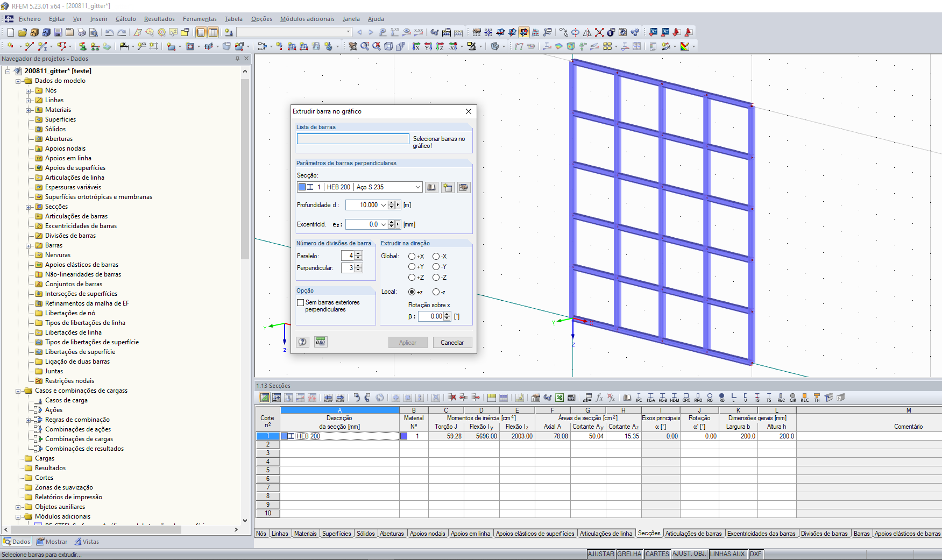Open the Profundidade d value dropdown
The width and height of the screenshot is (942, 560).
click(384, 205)
